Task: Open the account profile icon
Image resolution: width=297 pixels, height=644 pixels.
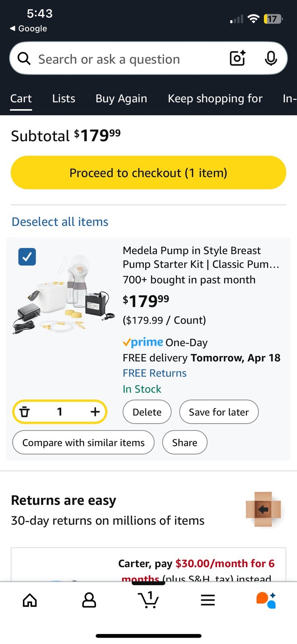Action: coord(89,600)
